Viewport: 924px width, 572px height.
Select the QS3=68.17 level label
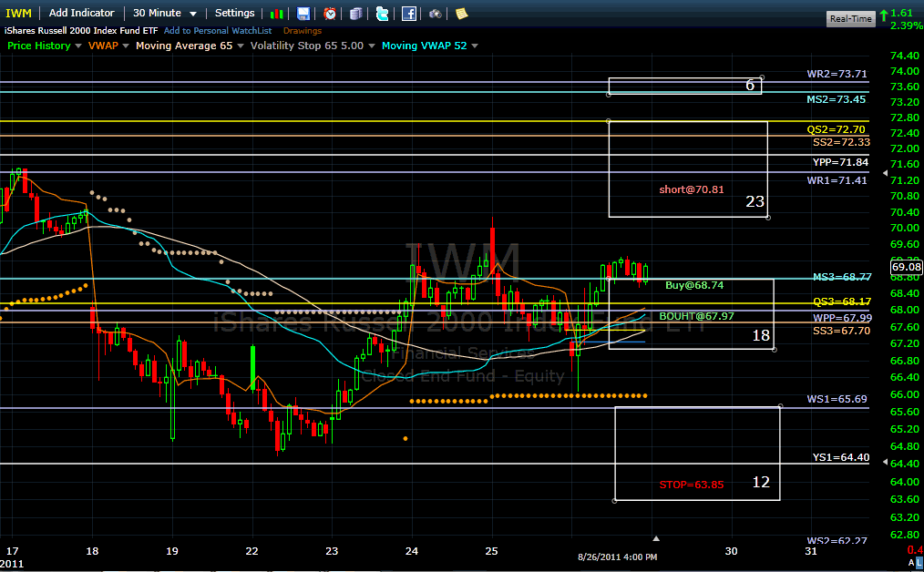coord(842,301)
